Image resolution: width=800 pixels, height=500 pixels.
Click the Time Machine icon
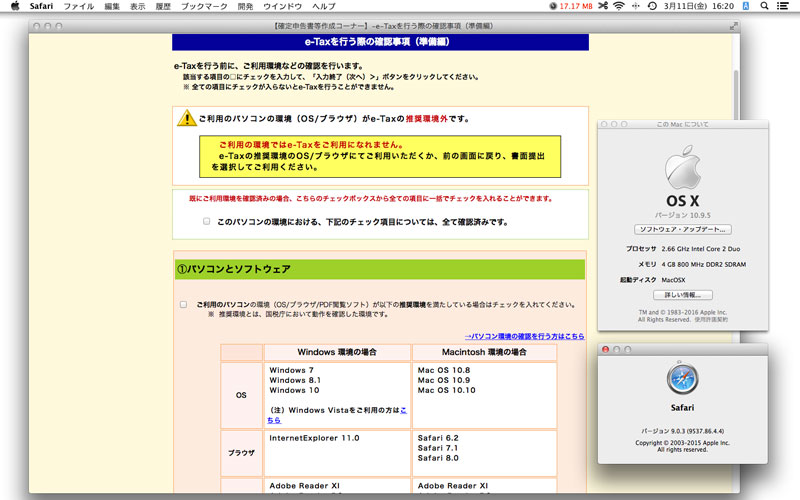click(652, 6)
